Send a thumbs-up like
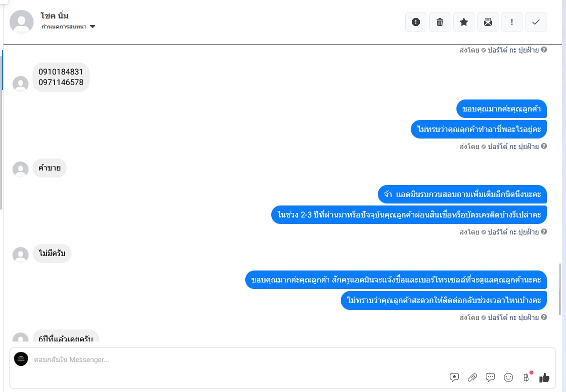The image size is (566, 392). [x=544, y=377]
